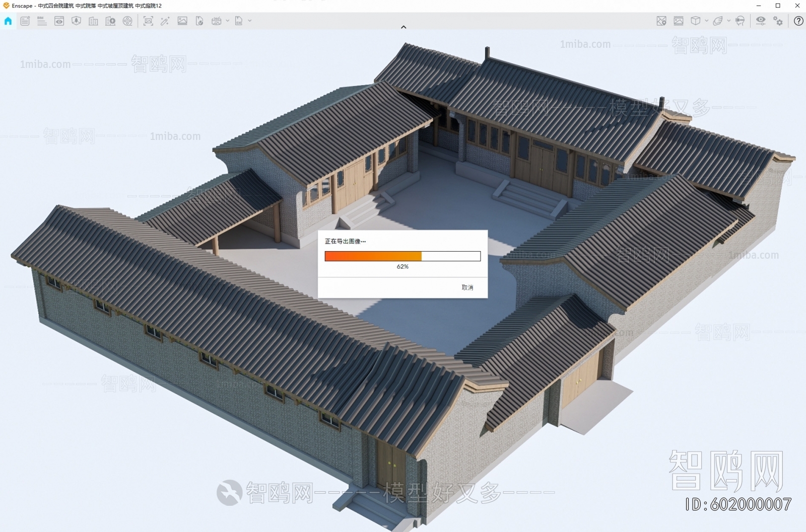Expand the 360 panorama export dropdown arrow
The height and width of the screenshot is (532, 806).
pos(228,21)
